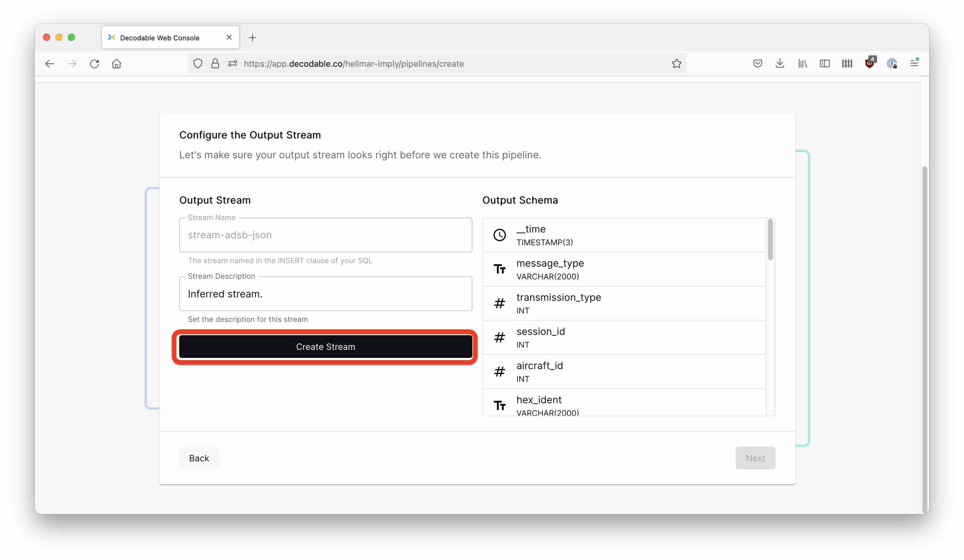Bookmark this page with the star
This screenshot has height=560, width=964.
(x=676, y=63)
